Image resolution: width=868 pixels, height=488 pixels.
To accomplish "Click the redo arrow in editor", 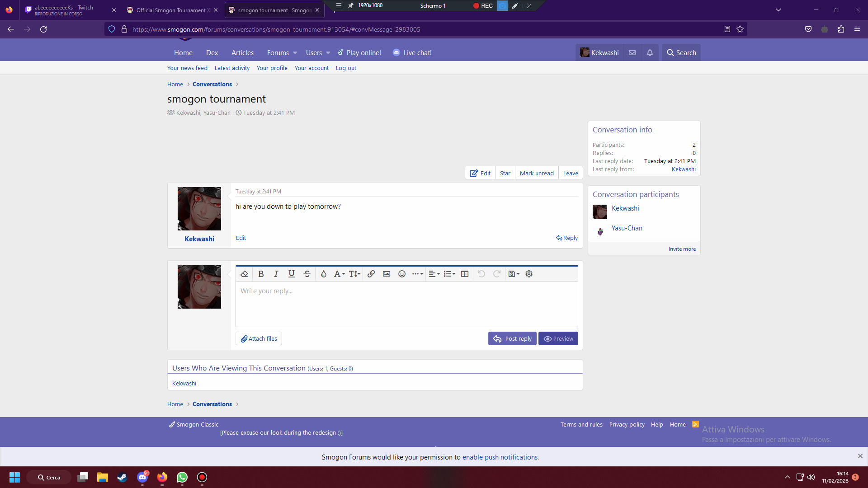I will tap(497, 274).
